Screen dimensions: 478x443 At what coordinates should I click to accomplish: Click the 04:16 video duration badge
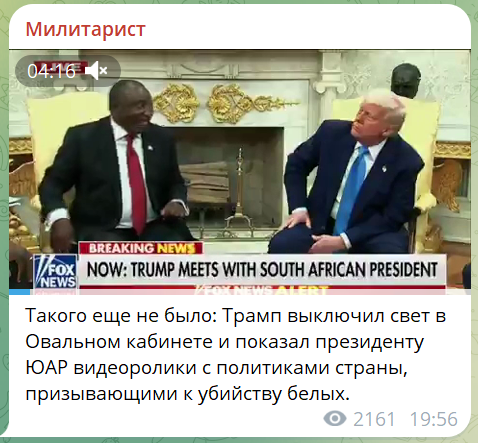51,71
